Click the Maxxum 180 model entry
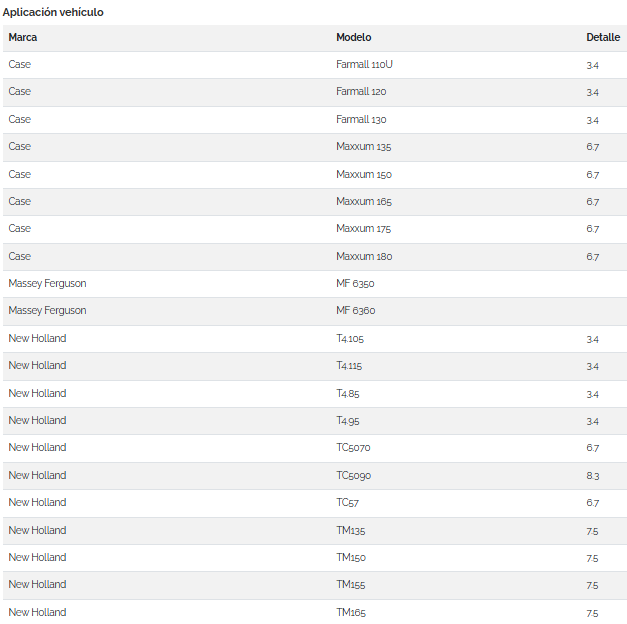The width and height of the screenshot is (627, 624). click(x=364, y=257)
